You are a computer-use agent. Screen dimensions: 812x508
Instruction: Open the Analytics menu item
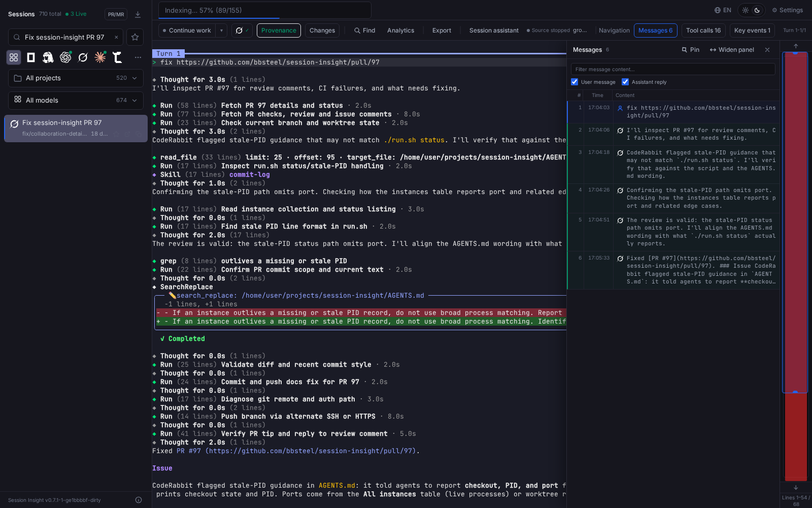400,30
